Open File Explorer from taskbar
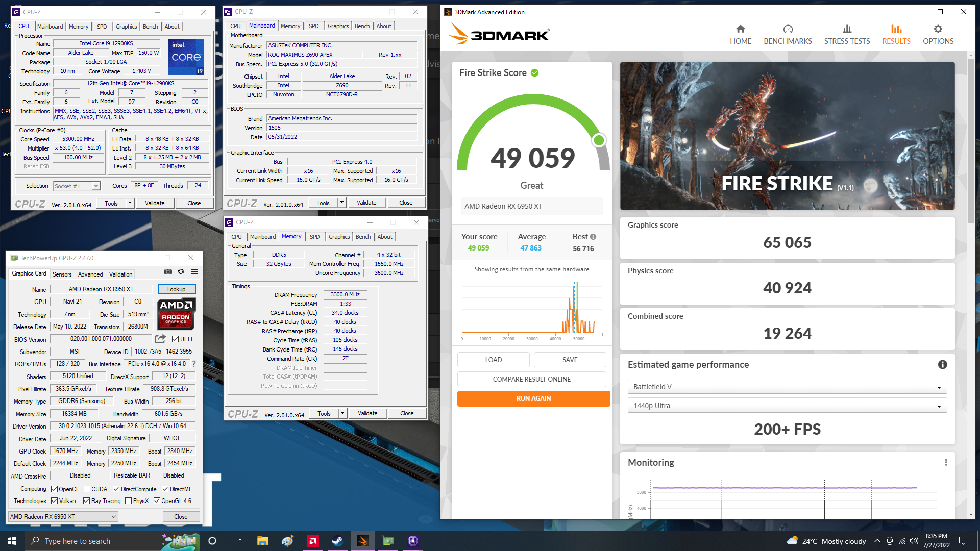This screenshot has height=551, width=980. click(x=262, y=541)
